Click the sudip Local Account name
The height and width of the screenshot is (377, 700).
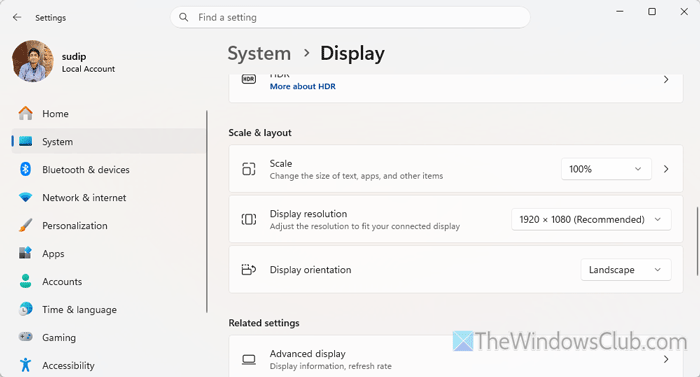pyautogui.click(x=88, y=62)
